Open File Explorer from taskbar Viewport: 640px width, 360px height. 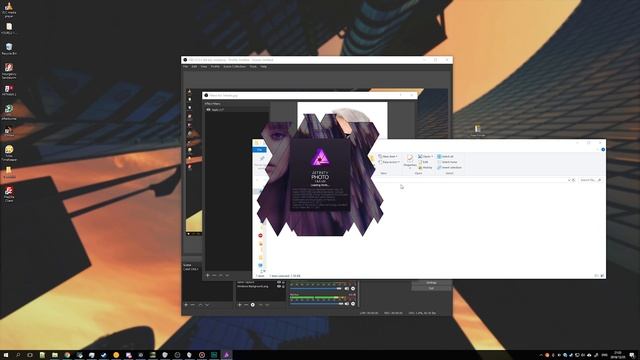pos(55,355)
